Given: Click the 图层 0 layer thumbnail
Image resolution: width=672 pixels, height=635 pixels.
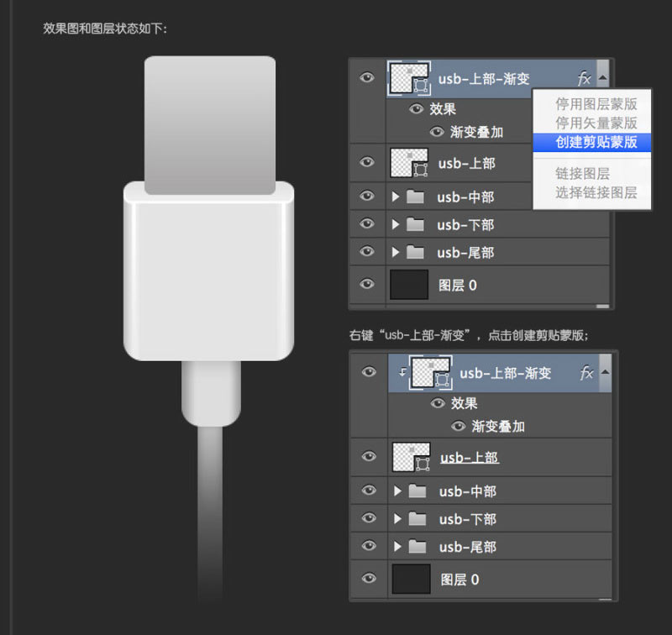Looking at the screenshot, I should click(x=409, y=285).
